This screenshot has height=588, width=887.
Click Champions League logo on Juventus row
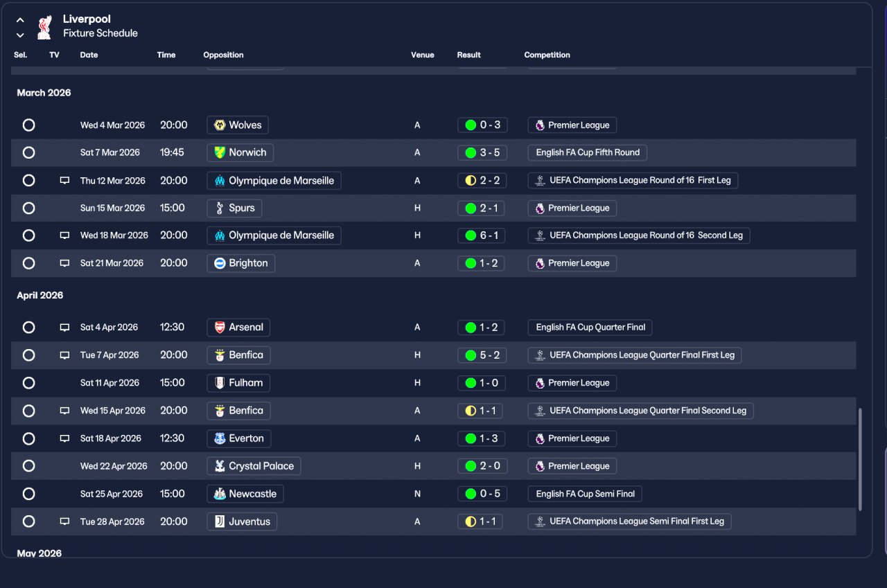540,522
